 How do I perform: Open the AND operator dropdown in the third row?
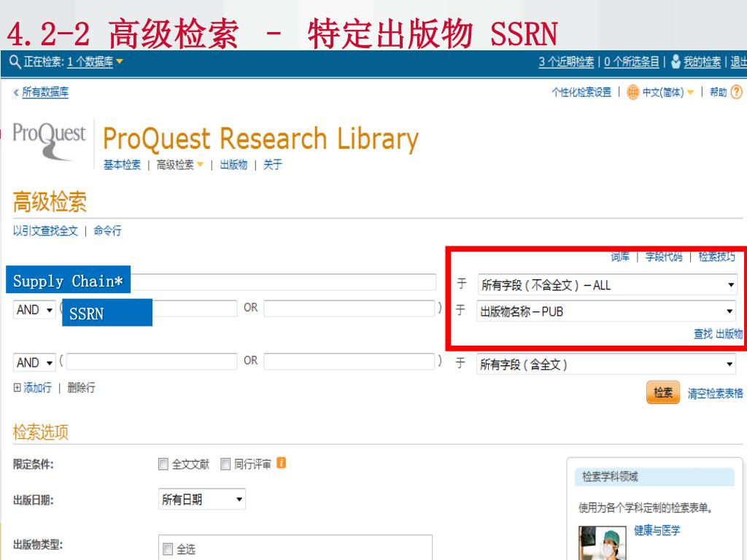[34, 363]
